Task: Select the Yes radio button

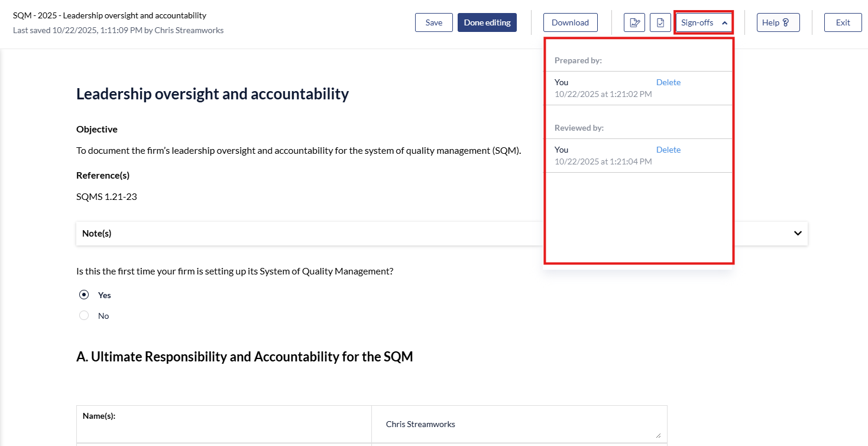Action: pos(84,295)
